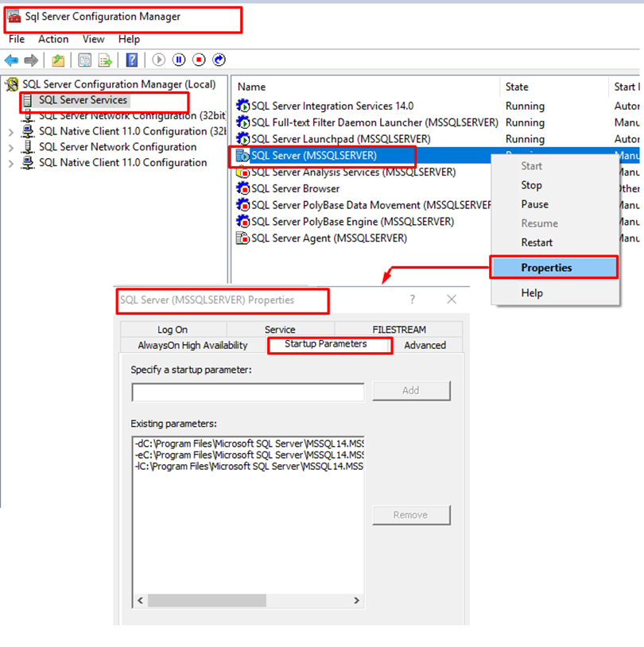Image resolution: width=644 pixels, height=647 pixels.
Task: Switch to AlwaysOn High Availability tab
Action: tap(192, 346)
